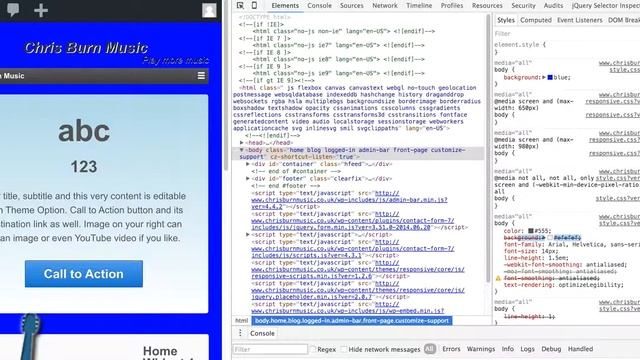Click the blue background color swatch
The width and height of the screenshot is (640, 360).
click(550, 77)
